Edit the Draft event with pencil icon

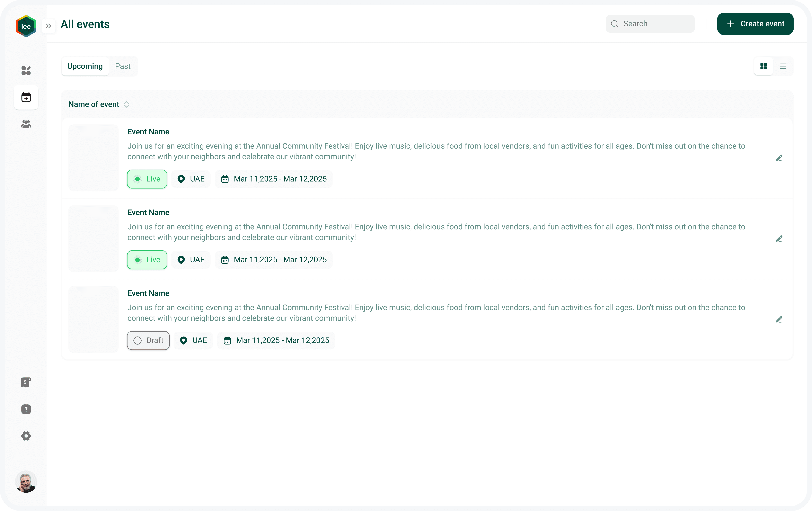pyautogui.click(x=779, y=320)
